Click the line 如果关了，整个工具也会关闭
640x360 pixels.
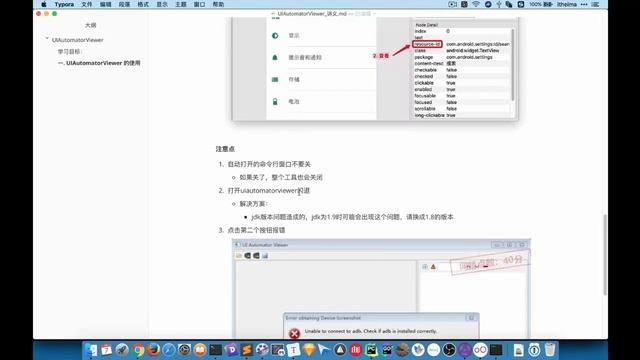coord(281,177)
